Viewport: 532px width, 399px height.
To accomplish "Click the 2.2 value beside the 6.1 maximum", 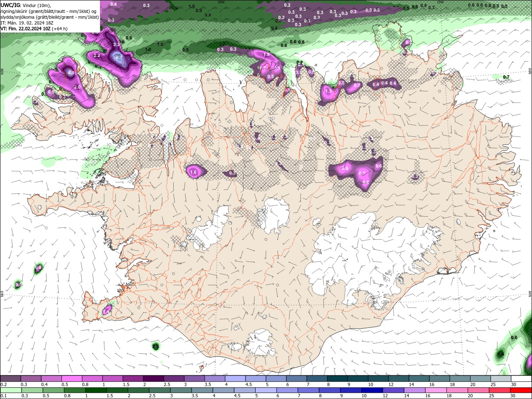I will pos(97,55).
